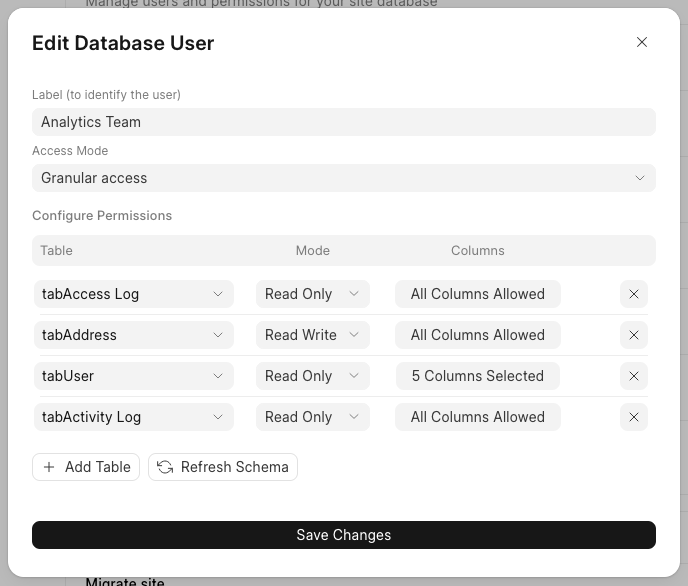Screen dimensions: 688x586
Task: Delete the tabActivity Log permission row
Action: [633, 417]
